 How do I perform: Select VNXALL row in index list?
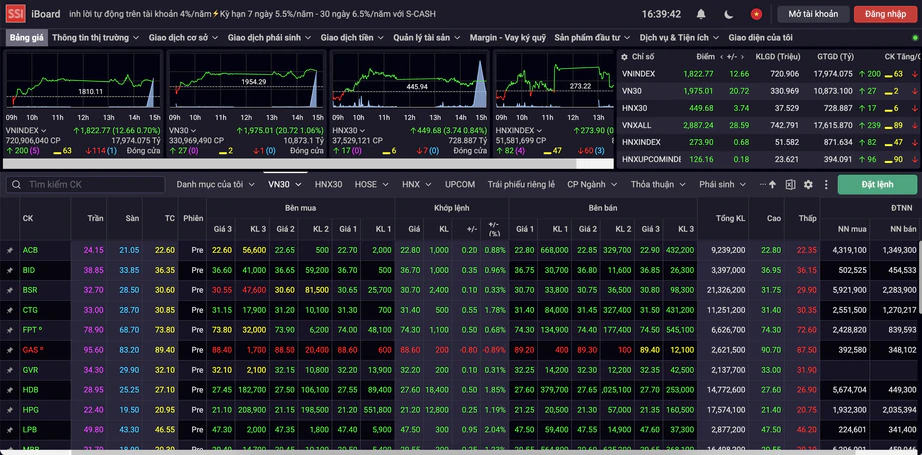tap(767, 125)
